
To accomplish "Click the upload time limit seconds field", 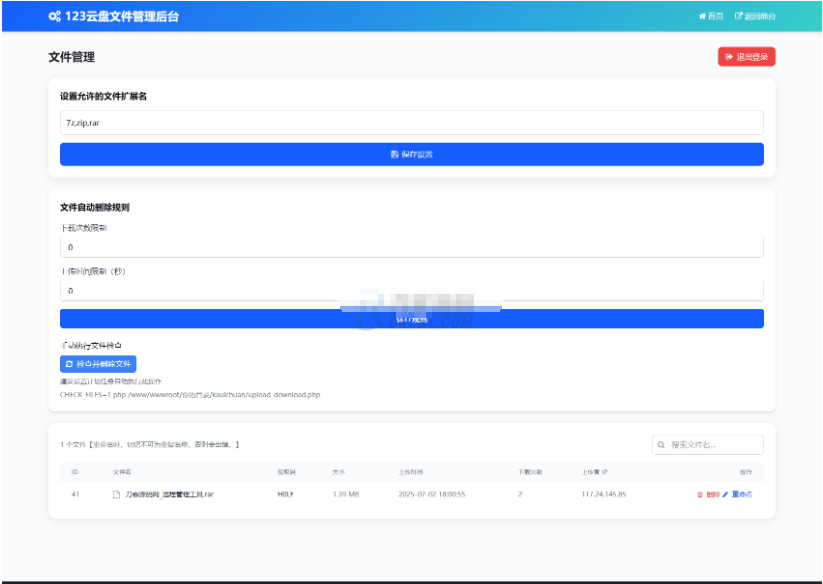I will [411, 290].
